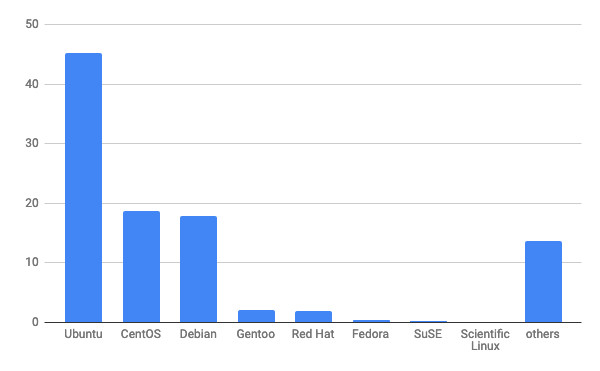Select the Debian axis label
This screenshot has width=600, height=371.
198,334
